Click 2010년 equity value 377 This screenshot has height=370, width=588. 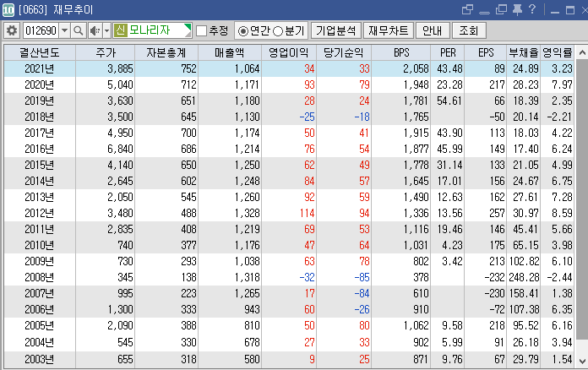[188, 245]
